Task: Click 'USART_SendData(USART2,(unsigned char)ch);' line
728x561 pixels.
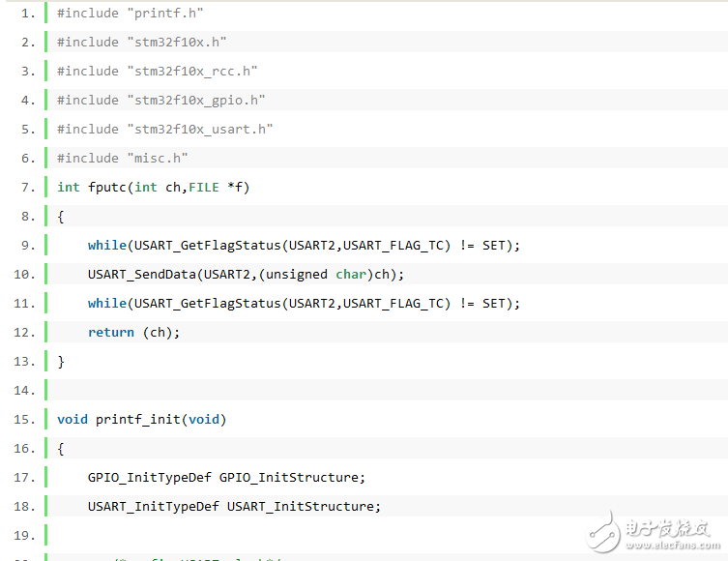Action: 247,275
